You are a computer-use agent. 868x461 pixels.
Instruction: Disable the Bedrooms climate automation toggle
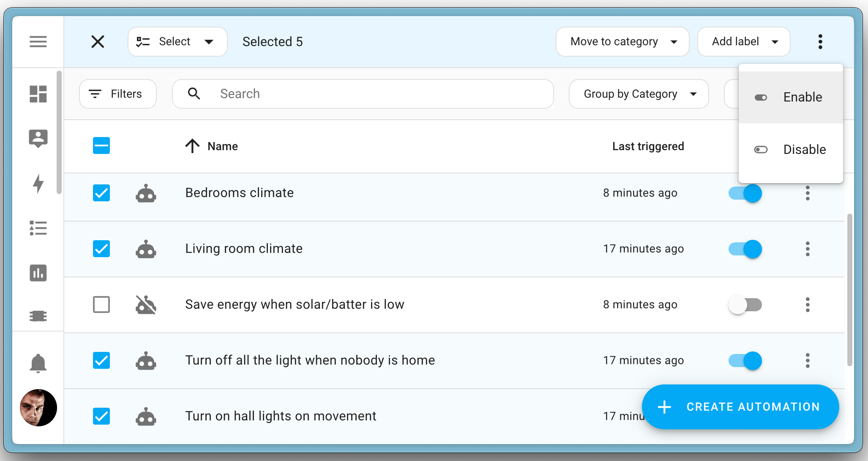pos(745,193)
